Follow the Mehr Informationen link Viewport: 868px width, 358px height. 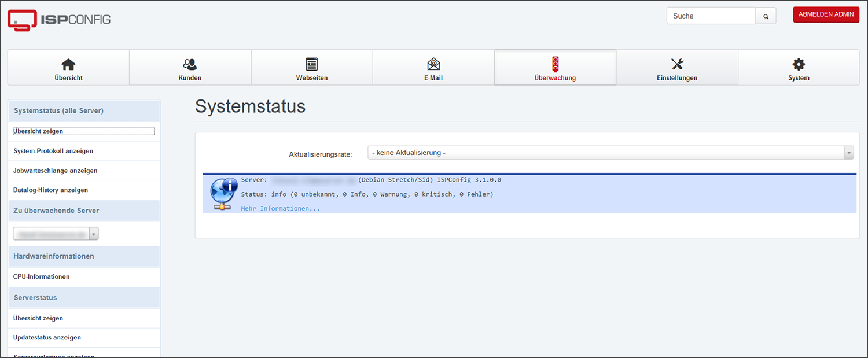pyautogui.click(x=280, y=208)
